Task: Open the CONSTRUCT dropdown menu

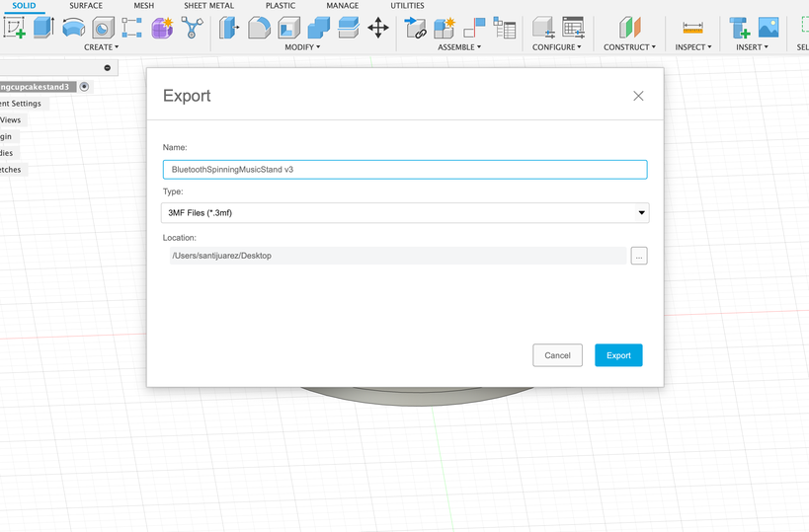Action: pos(629,47)
